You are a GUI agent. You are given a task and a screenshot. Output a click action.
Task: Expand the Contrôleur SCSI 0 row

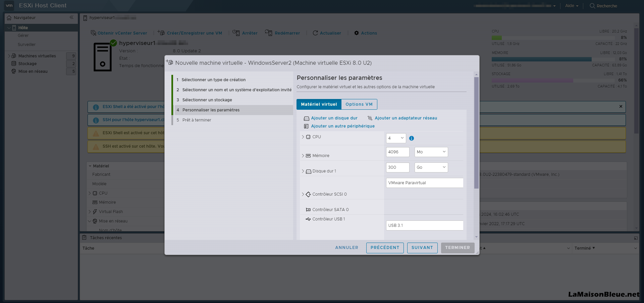coord(303,194)
